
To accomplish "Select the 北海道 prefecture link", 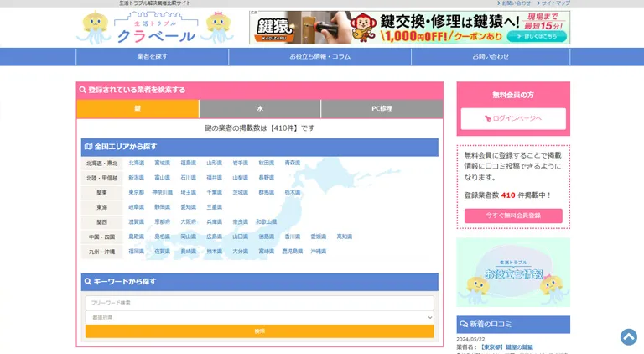I will 137,163.
